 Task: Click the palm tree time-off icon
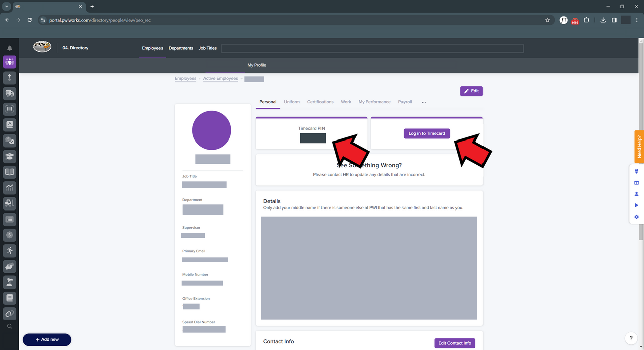click(x=9, y=282)
